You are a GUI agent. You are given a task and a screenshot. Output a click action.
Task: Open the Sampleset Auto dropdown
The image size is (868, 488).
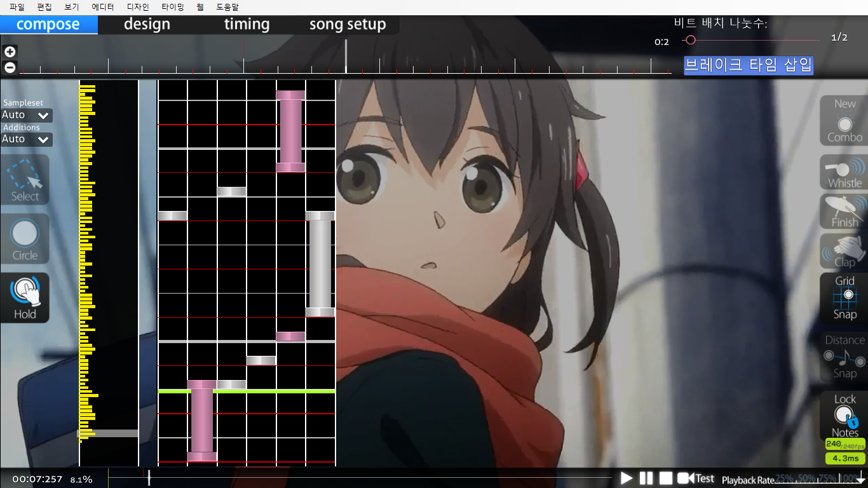coord(27,115)
